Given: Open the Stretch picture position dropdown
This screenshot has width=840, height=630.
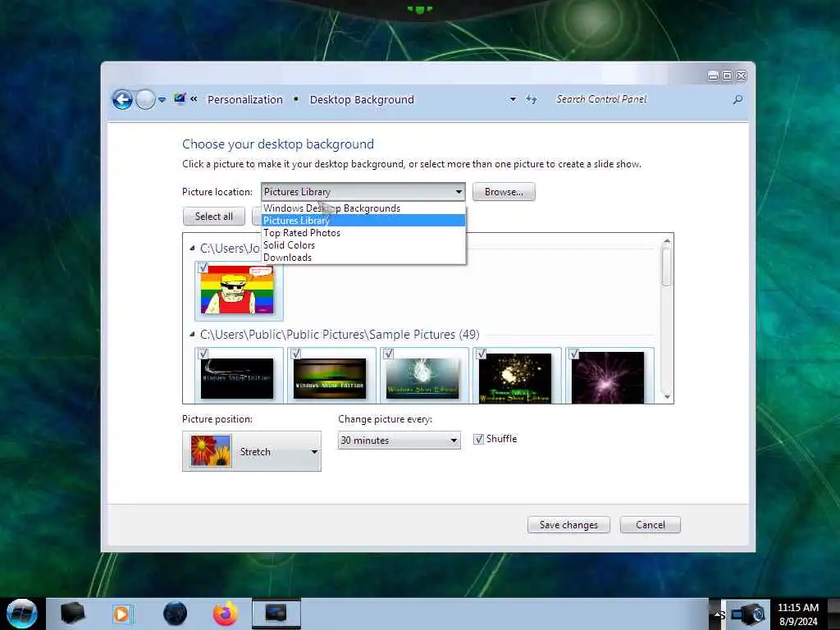Looking at the screenshot, I should coord(252,452).
